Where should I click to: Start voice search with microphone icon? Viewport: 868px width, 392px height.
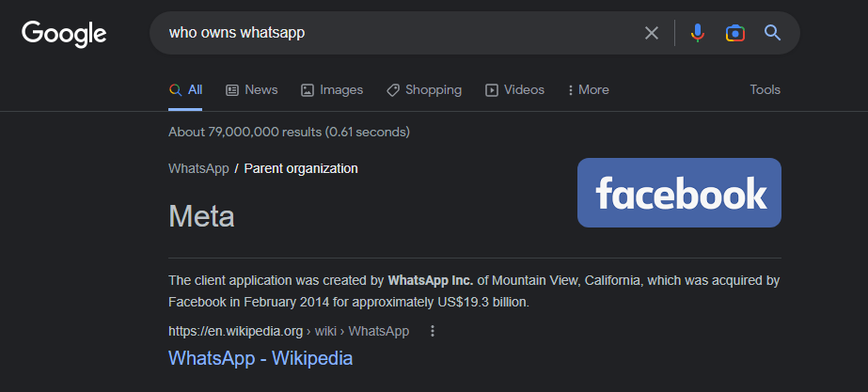pyautogui.click(x=697, y=34)
